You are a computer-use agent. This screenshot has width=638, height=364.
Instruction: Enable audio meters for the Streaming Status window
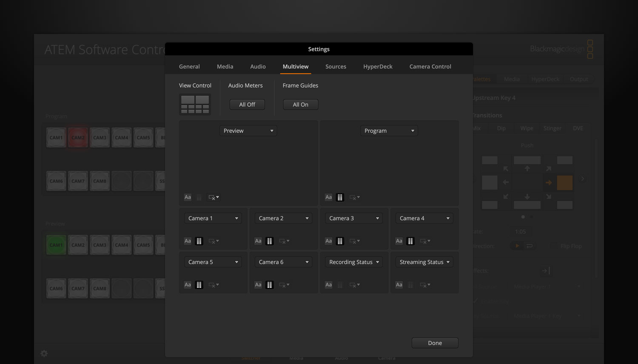tap(410, 284)
